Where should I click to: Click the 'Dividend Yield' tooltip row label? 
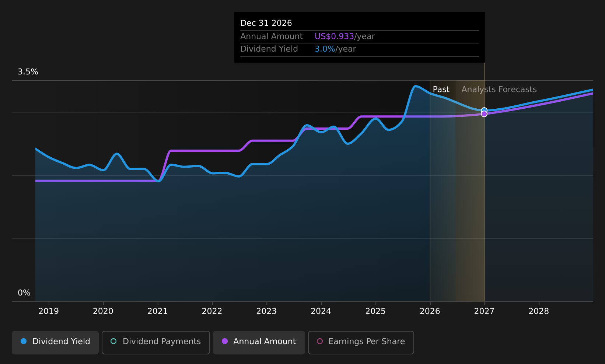[x=269, y=49]
